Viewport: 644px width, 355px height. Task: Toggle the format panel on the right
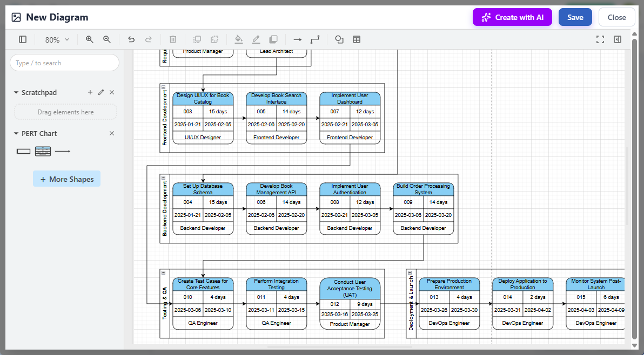point(617,39)
